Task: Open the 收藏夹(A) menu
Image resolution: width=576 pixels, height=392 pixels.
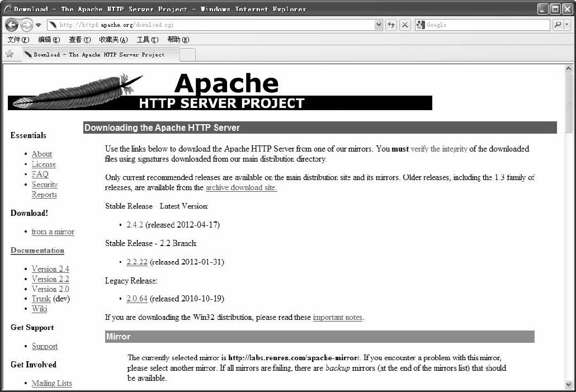Action: [113, 39]
